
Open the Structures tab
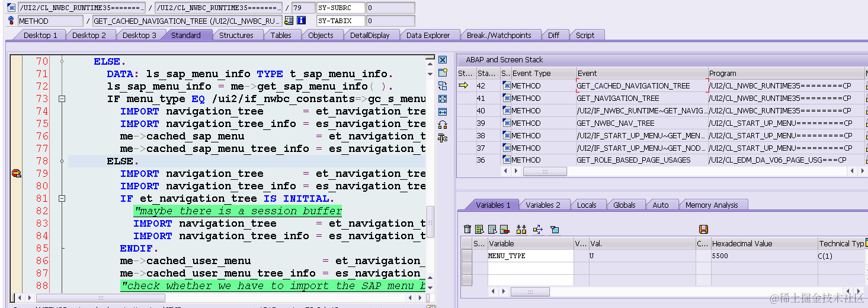click(x=236, y=35)
